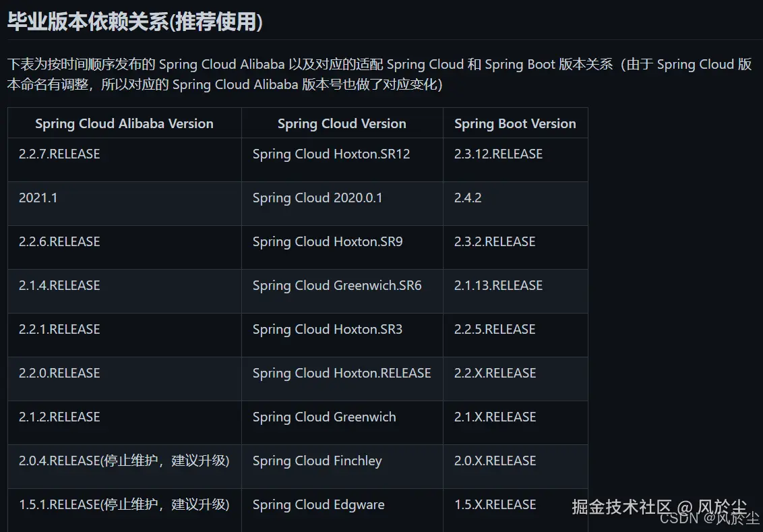
Task: Select the 2.2.6.RELEASE cell
Action: click(x=59, y=242)
